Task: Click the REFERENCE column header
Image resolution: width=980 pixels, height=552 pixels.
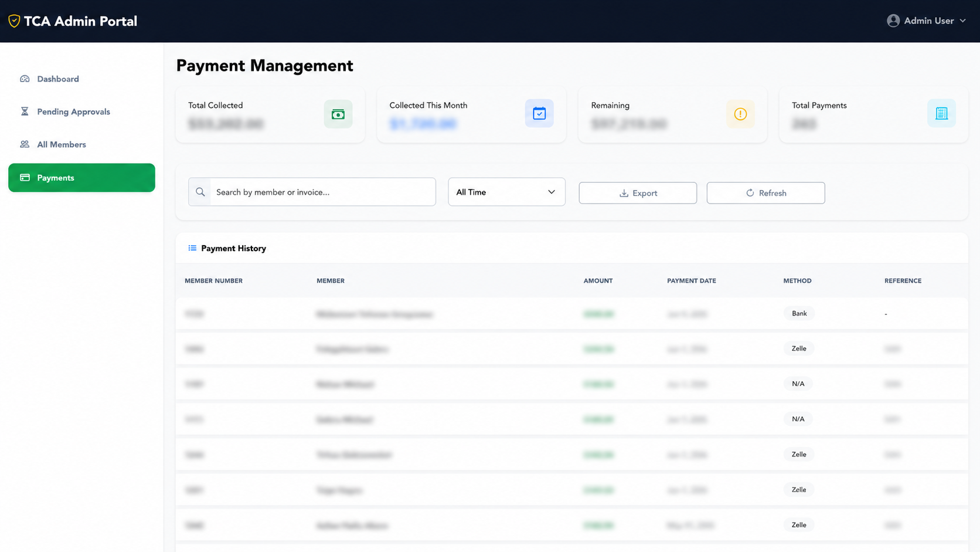Action: (x=903, y=281)
